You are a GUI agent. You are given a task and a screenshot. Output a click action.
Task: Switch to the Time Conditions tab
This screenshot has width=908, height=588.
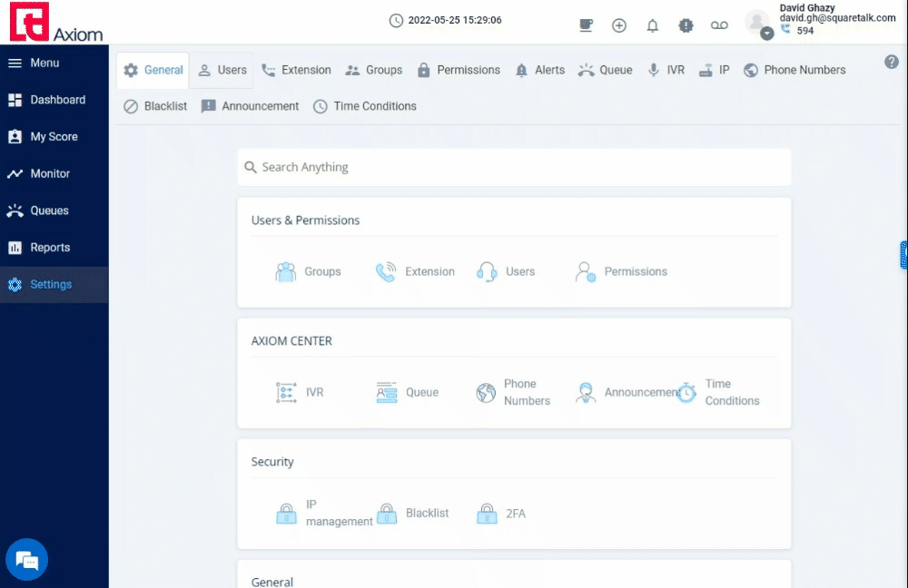[365, 106]
